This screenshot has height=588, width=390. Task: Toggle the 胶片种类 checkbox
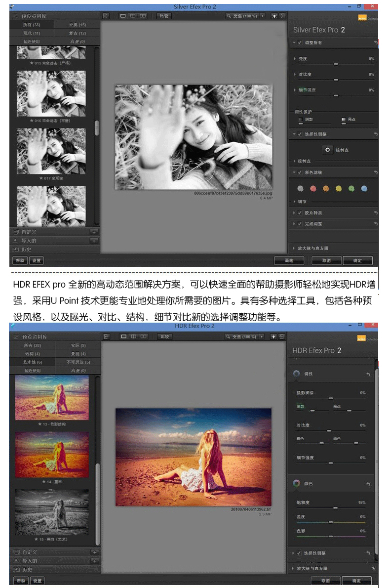[300, 212]
